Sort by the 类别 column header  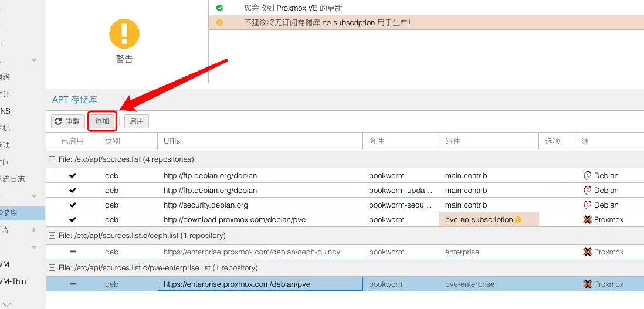128,141
